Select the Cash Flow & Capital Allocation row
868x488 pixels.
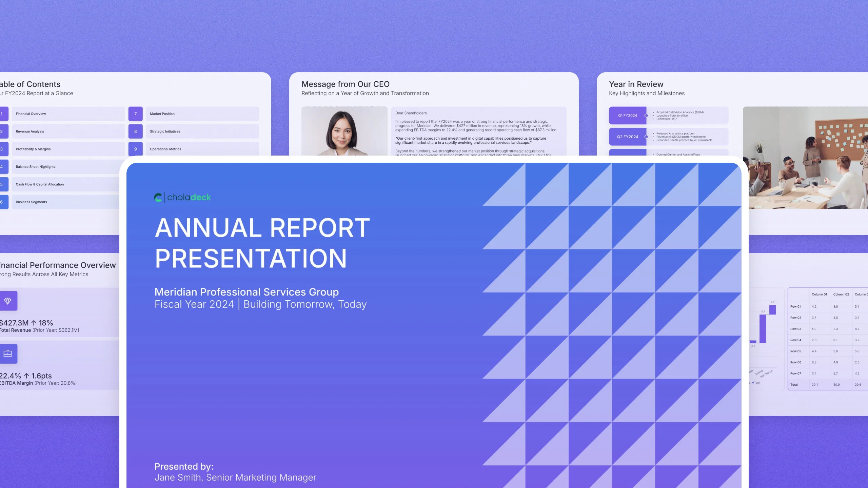click(66, 184)
